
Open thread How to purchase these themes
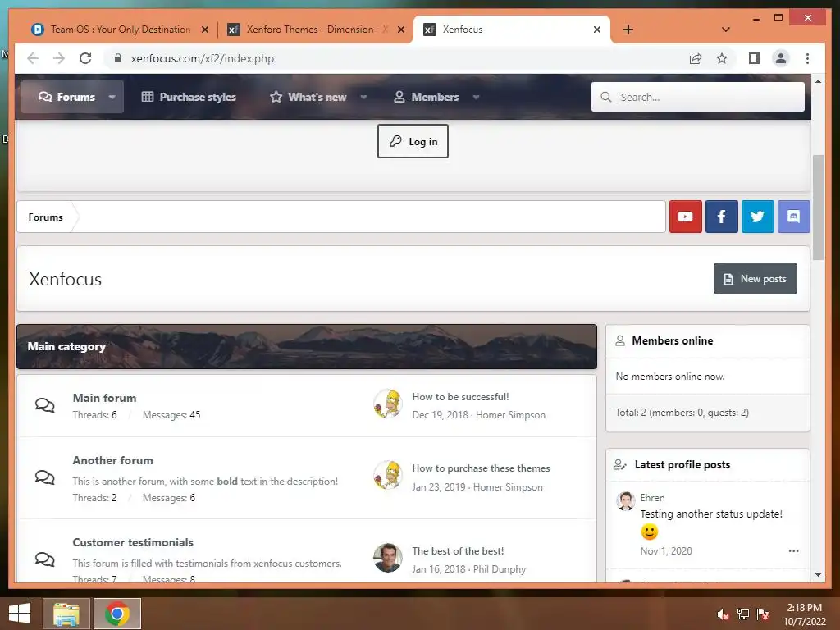point(481,468)
